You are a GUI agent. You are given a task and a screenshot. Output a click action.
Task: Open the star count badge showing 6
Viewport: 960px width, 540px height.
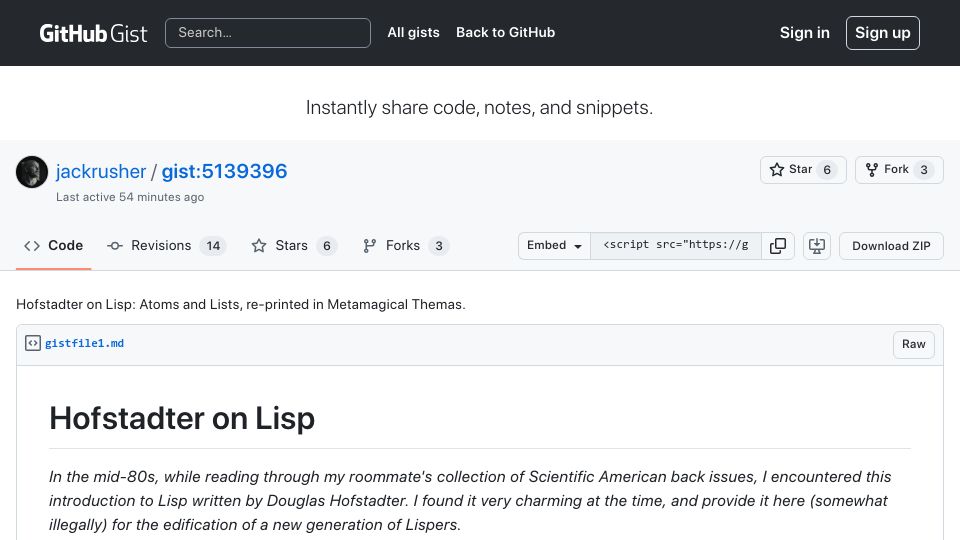827,170
